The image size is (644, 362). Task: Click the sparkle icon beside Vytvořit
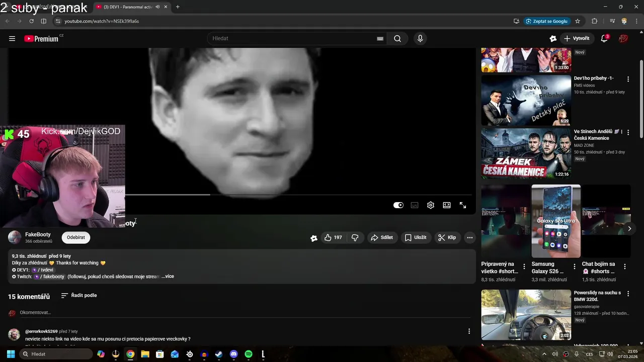click(553, 39)
